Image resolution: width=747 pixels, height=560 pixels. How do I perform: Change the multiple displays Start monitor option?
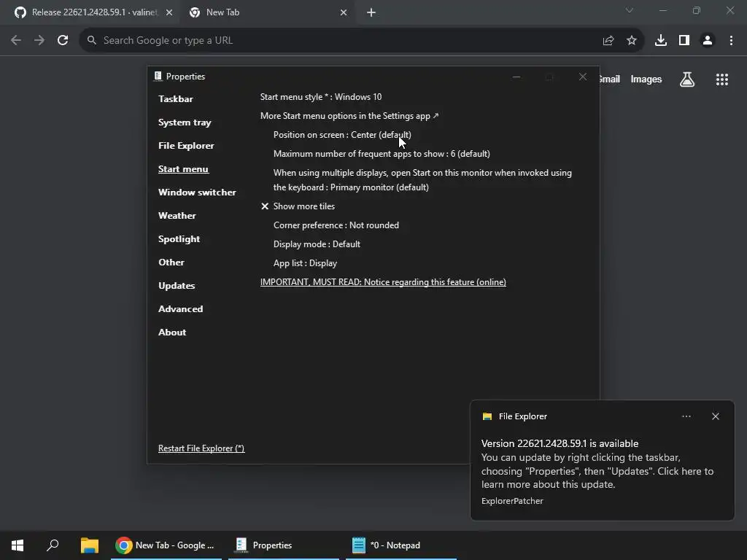422,180
